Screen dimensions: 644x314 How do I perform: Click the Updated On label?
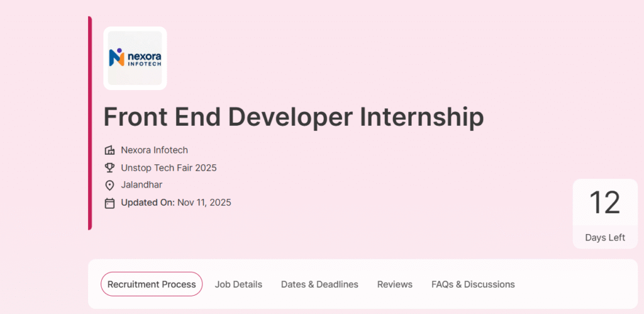point(148,203)
